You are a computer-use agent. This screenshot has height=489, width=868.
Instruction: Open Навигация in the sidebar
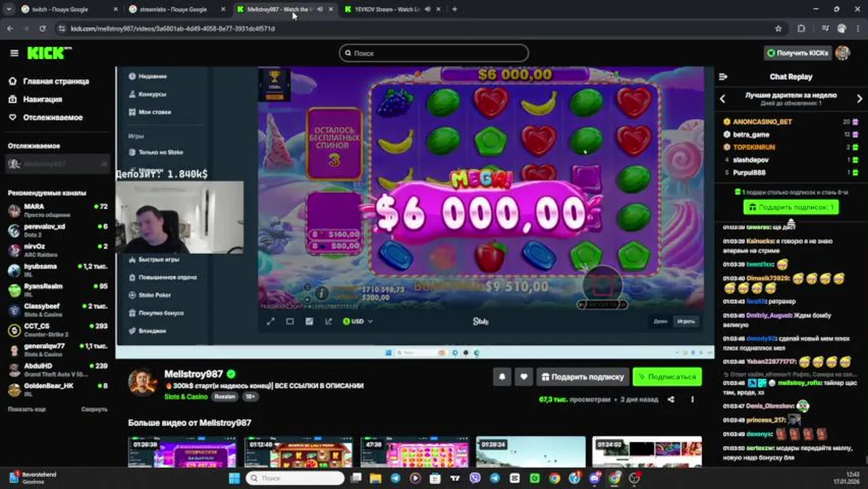tap(35, 99)
